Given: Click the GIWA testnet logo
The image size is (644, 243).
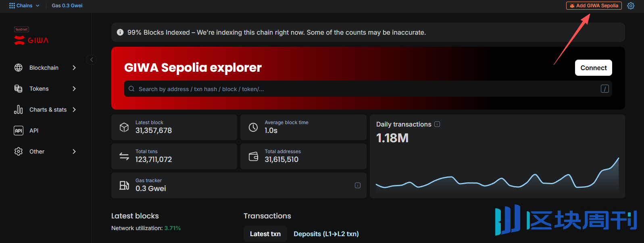Looking at the screenshot, I should (x=31, y=37).
